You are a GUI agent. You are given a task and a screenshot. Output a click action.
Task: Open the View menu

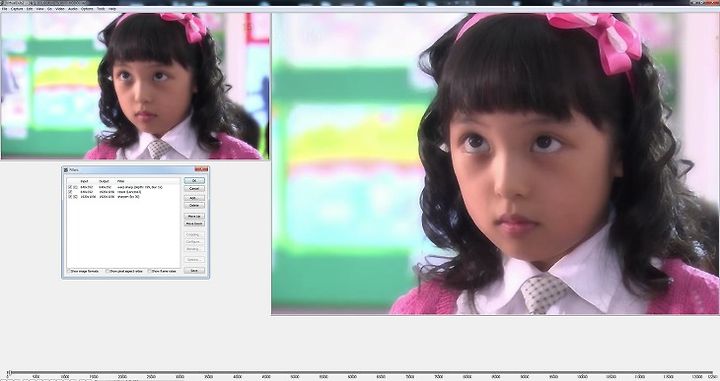[x=40, y=9]
